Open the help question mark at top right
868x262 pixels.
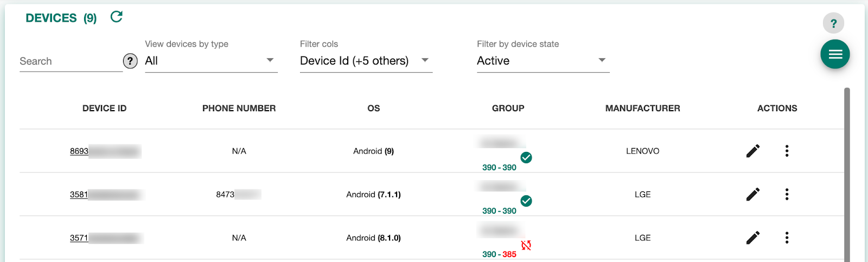833,23
